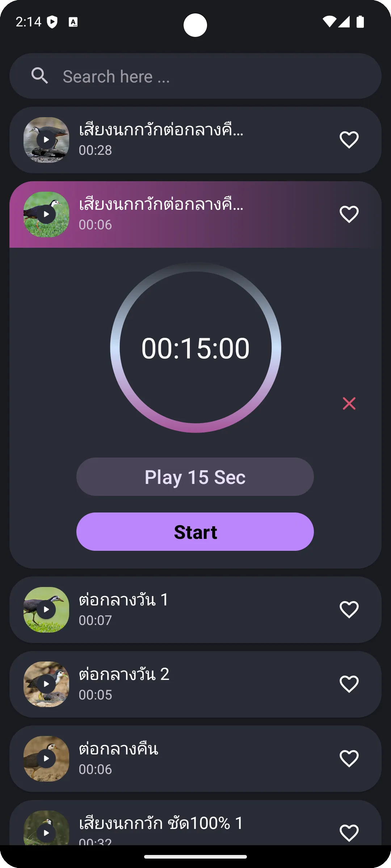The width and height of the screenshot is (391, 868).
Task: Favorite the ต่อกลางวัน 1 track
Action: click(349, 609)
